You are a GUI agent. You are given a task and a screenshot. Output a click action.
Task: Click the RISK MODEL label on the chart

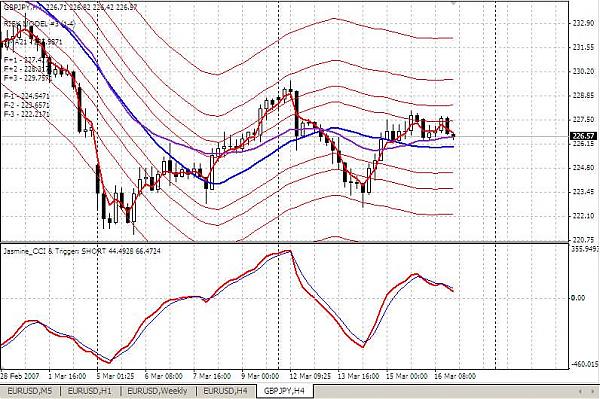tap(40, 24)
